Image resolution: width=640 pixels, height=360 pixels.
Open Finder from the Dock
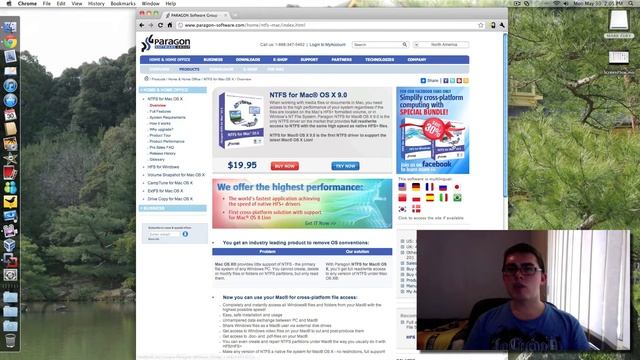(10, 27)
